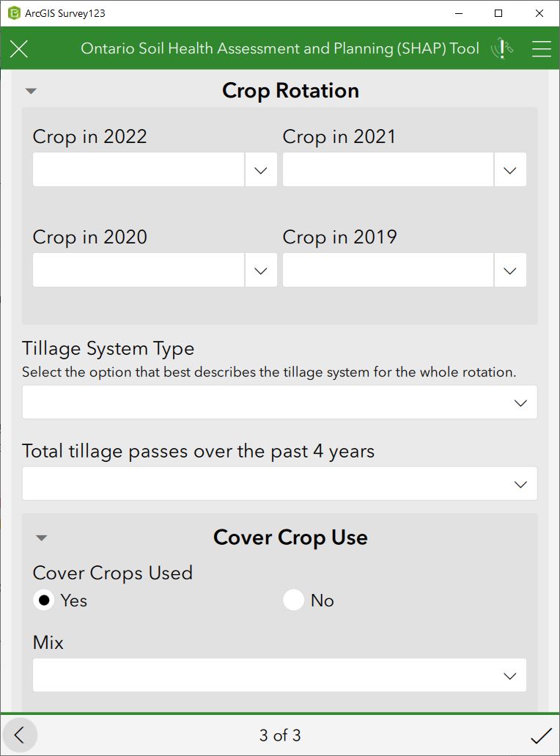Open the Crop in 2021 dropdown
Viewport: 560px width, 756px height.
click(x=510, y=169)
